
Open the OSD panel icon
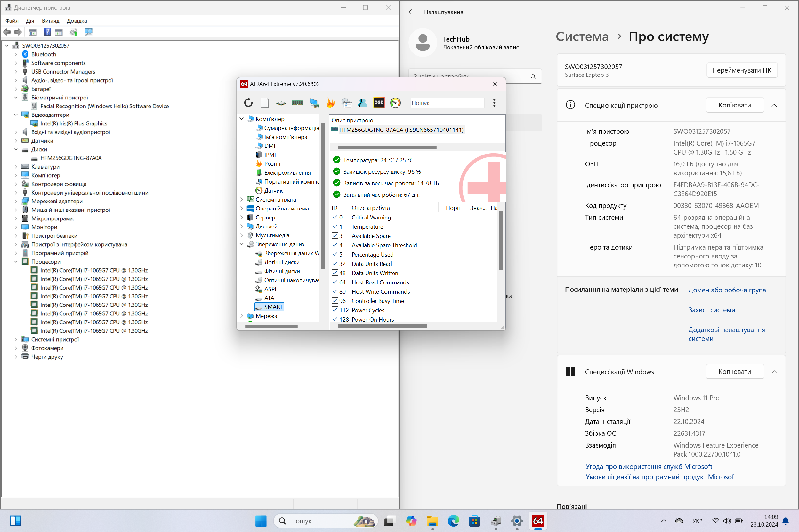tap(379, 102)
